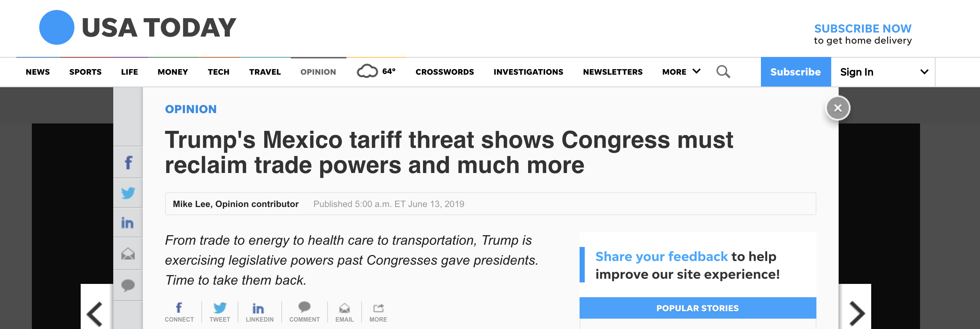Open the INVESTIGATIONS nav section
The width and height of the screenshot is (980, 329).
click(x=528, y=72)
